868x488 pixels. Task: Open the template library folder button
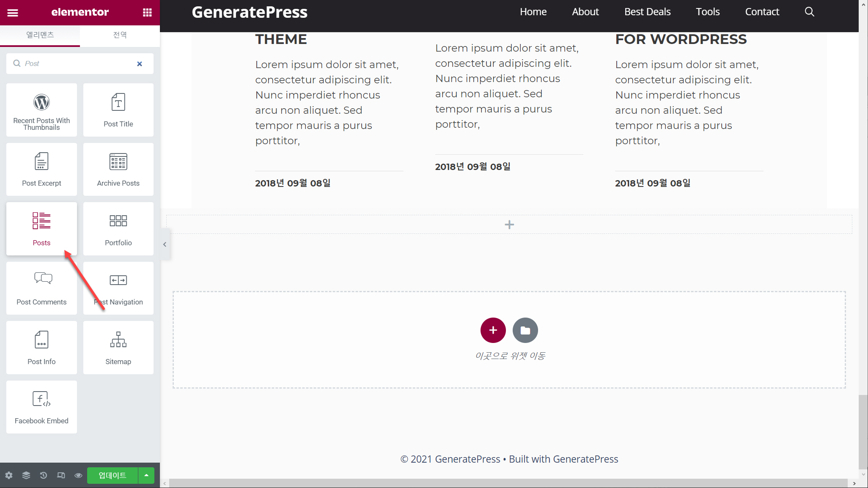(525, 330)
